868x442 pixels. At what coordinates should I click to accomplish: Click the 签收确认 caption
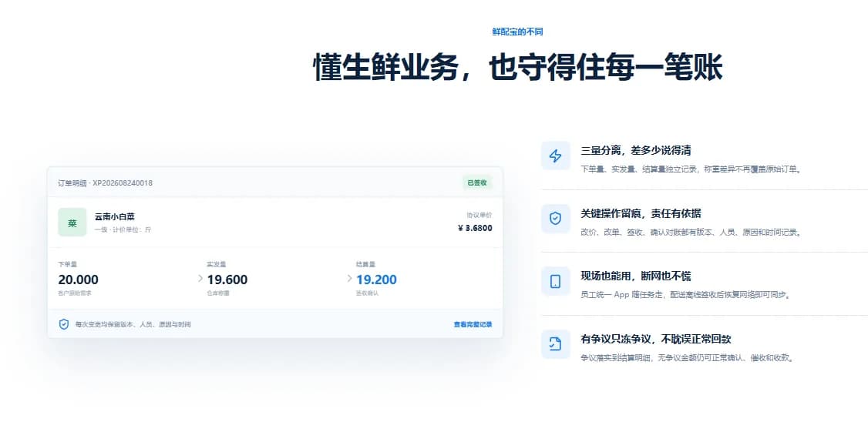367,293
